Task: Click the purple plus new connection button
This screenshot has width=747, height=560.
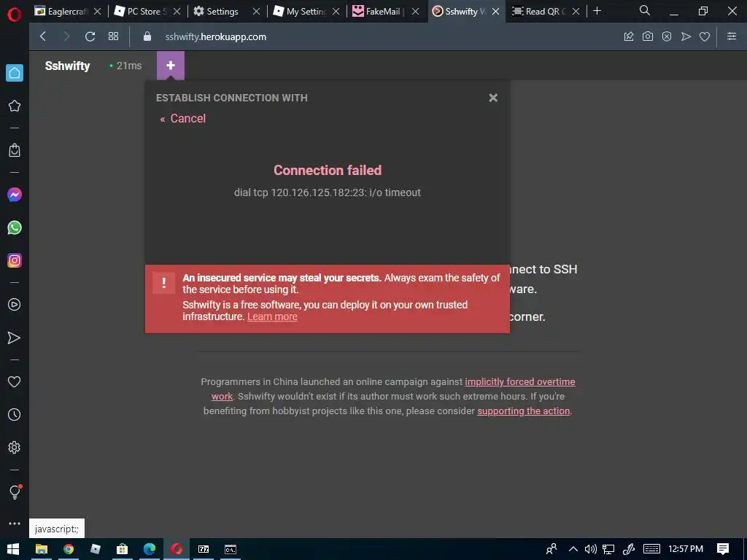Action: coord(171,65)
